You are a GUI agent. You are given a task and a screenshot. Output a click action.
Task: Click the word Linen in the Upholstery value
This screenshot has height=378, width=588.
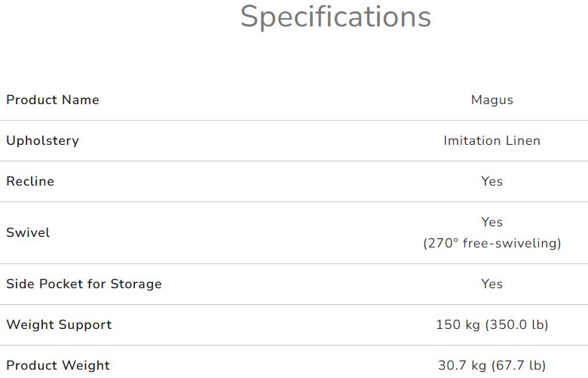(524, 140)
